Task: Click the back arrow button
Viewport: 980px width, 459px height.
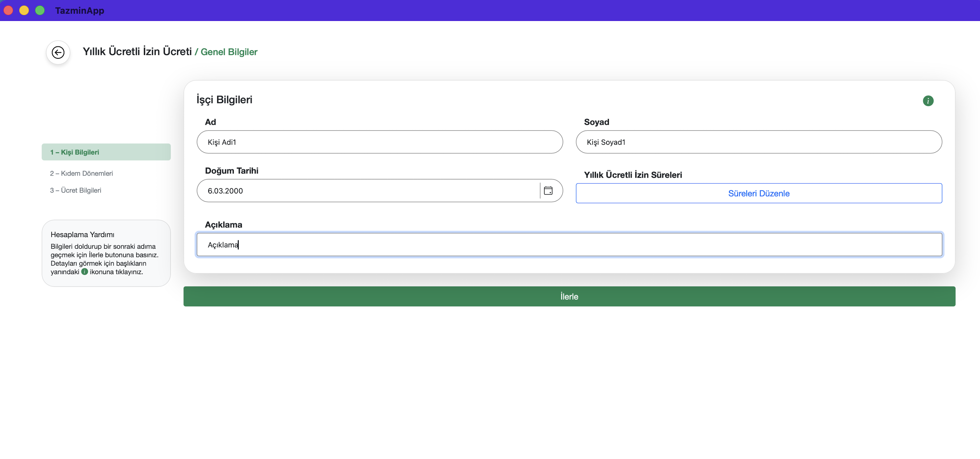Action: [58, 52]
